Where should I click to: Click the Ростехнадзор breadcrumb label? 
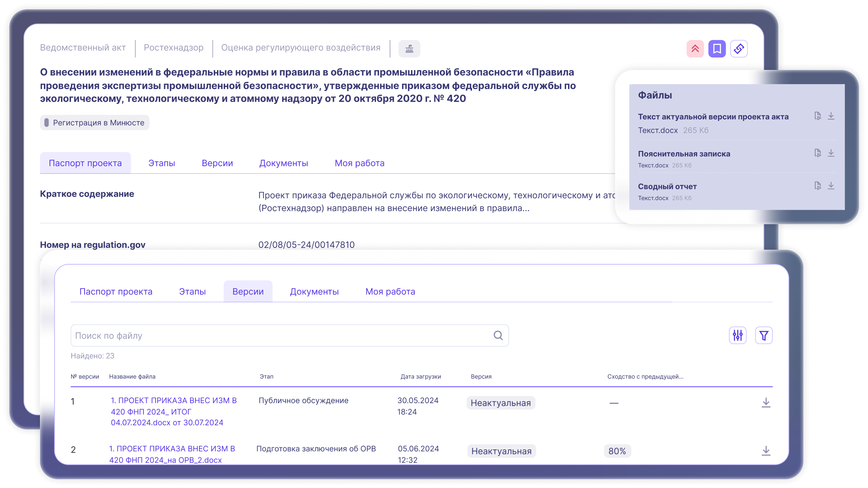pos(173,48)
